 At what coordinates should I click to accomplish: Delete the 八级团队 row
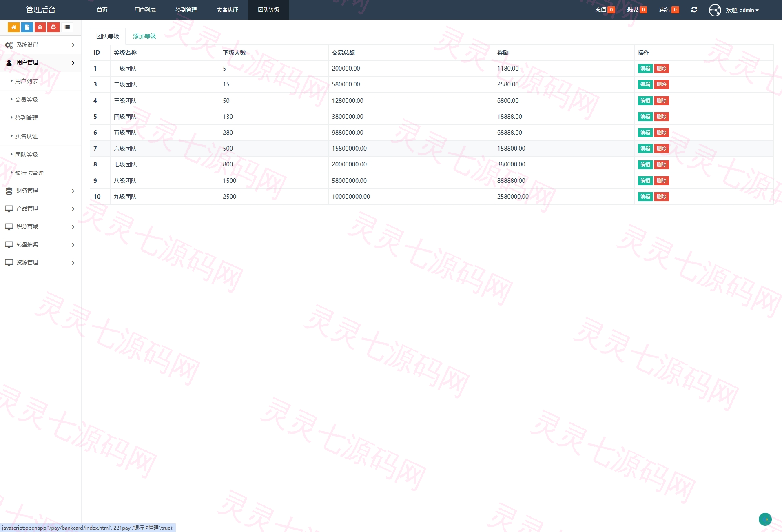point(662,181)
